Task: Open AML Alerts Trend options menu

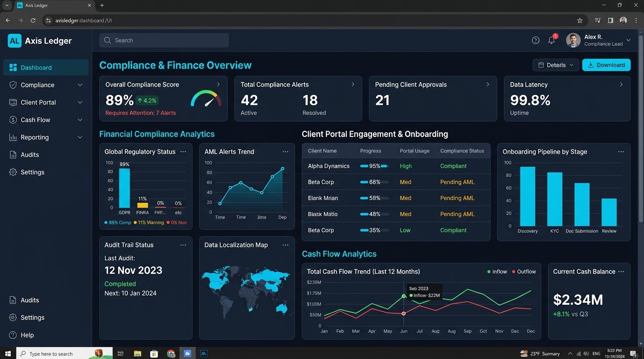Action: 285,152
